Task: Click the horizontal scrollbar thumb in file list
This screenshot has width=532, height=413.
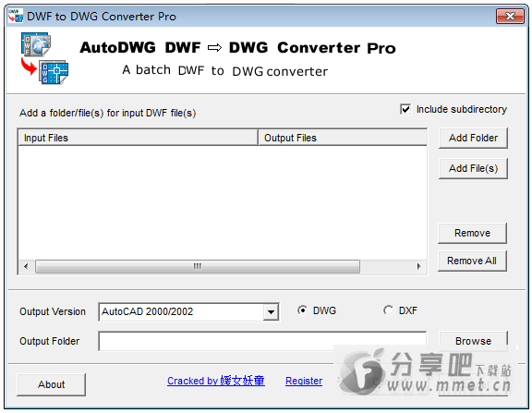Action: 198,266
